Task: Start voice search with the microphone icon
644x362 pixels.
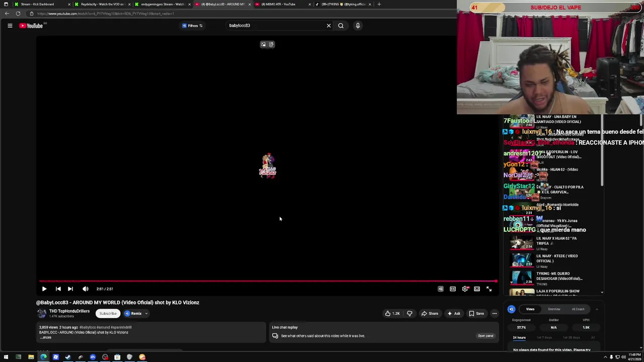Action: pos(358,26)
